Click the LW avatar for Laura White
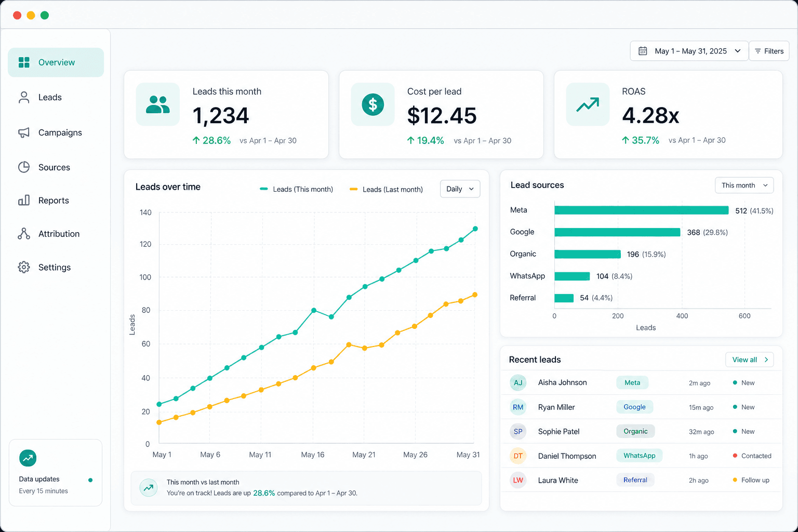The image size is (798, 532). (518, 481)
